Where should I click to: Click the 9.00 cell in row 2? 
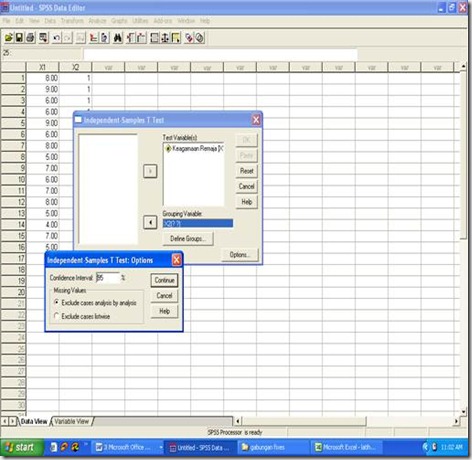[43, 89]
